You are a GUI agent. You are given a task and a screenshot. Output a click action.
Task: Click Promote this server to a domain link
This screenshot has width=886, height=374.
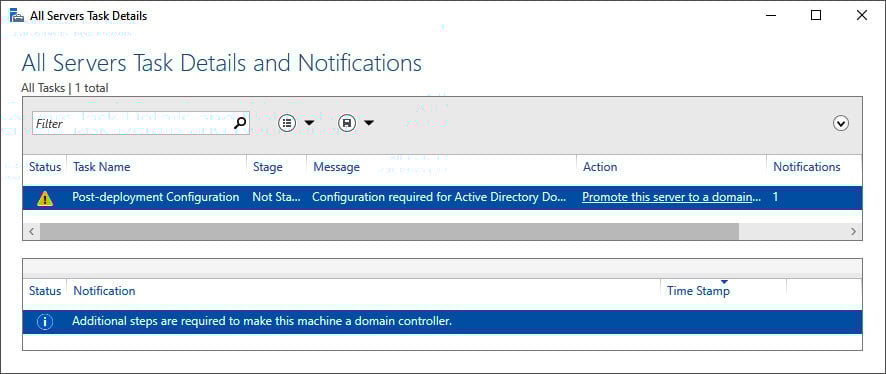click(x=671, y=197)
